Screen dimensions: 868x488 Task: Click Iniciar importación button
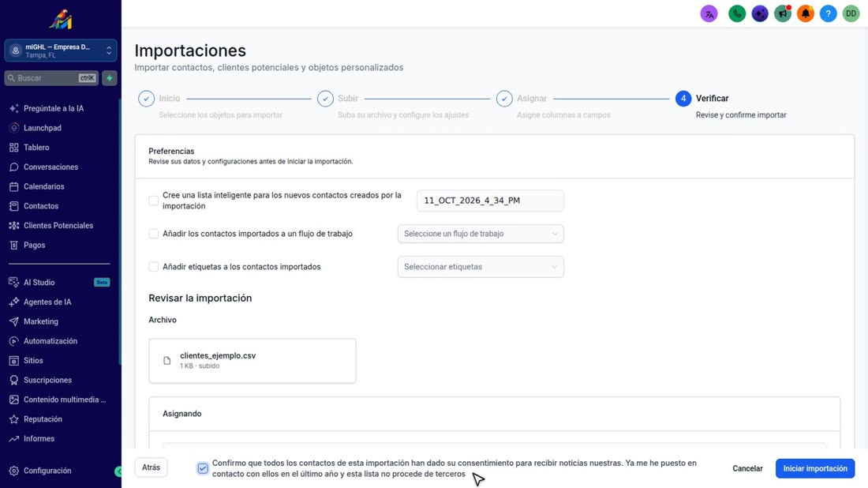tap(815, 468)
